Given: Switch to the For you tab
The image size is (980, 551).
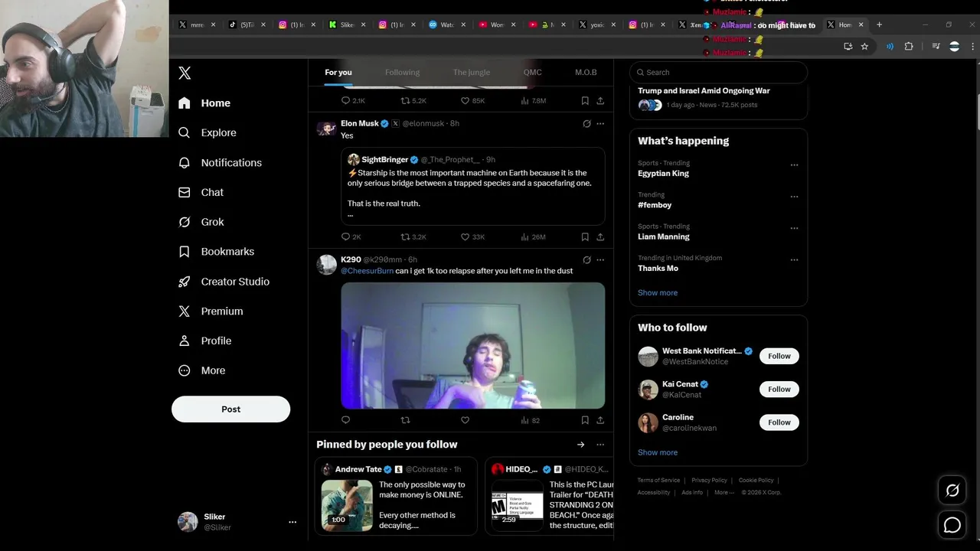Looking at the screenshot, I should point(338,73).
